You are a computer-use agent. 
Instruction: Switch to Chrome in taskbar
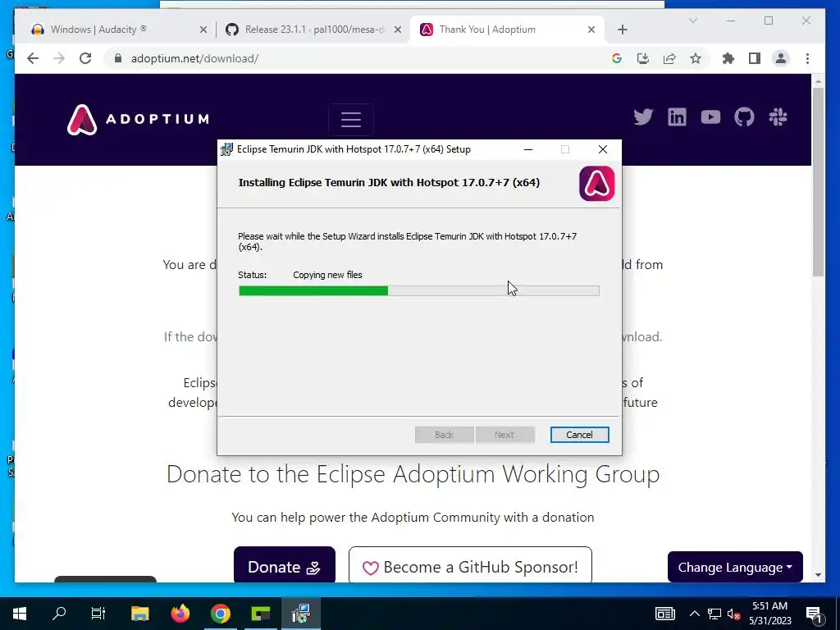[220, 614]
